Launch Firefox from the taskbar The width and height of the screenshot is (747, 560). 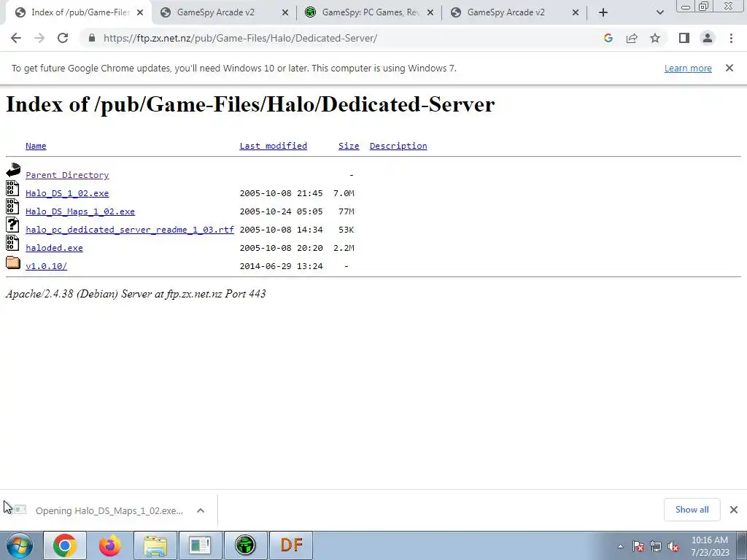[x=110, y=545]
